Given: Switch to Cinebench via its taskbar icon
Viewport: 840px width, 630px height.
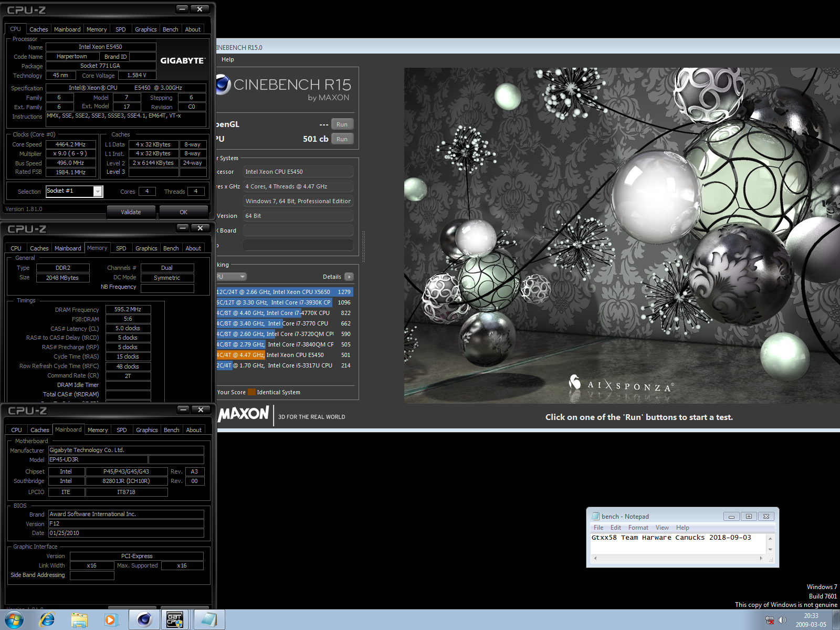Looking at the screenshot, I should click(x=144, y=620).
